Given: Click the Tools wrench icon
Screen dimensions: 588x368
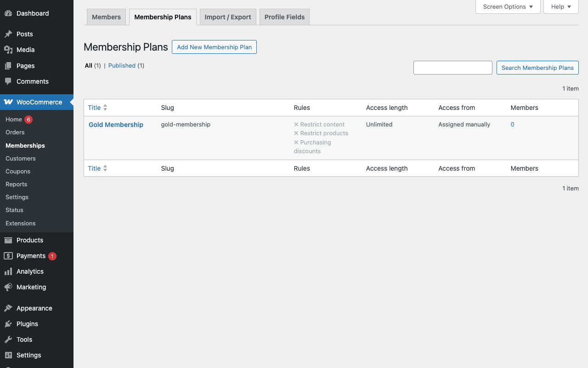Looking at the screenshot, I should click(x=8, y=339).
